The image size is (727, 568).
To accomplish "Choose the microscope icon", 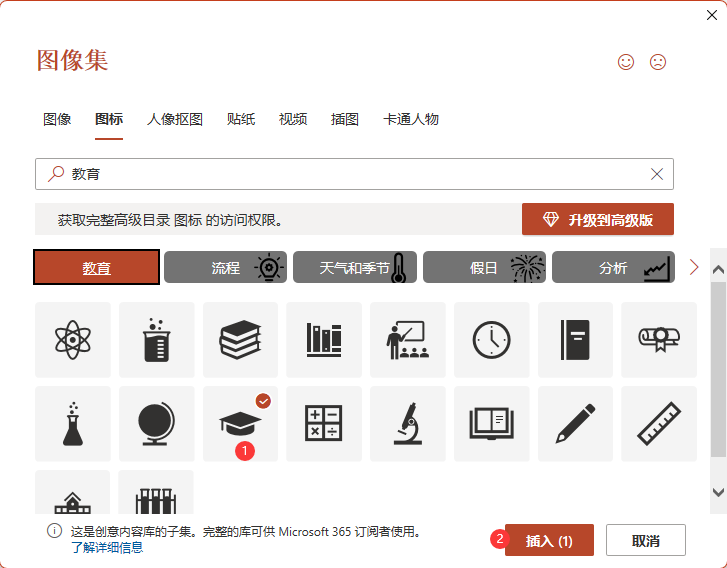I will click(x=408, y=424).
